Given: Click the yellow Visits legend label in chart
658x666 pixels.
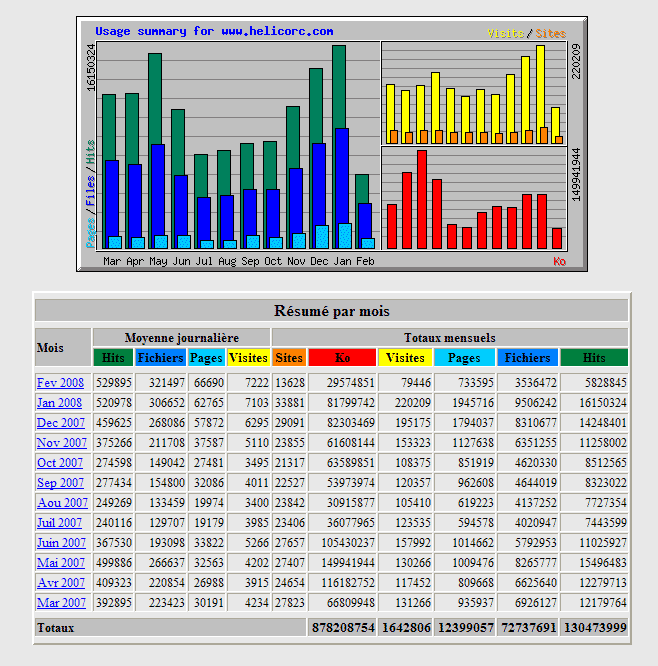Looking at the screenshot, I should coord(506,33).
